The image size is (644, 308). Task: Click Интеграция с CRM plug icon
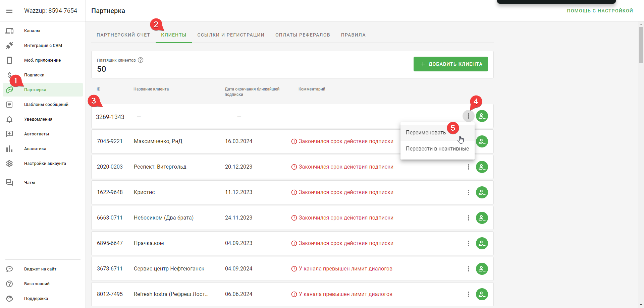[9, 46]
